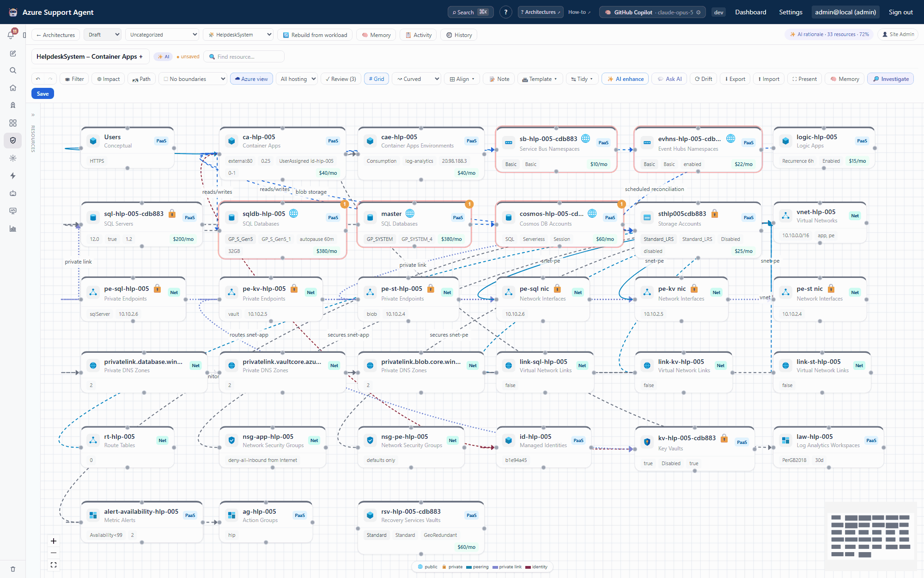Open the sun-shaped sidebar icon
924x578 pixels.
(13, 158)
